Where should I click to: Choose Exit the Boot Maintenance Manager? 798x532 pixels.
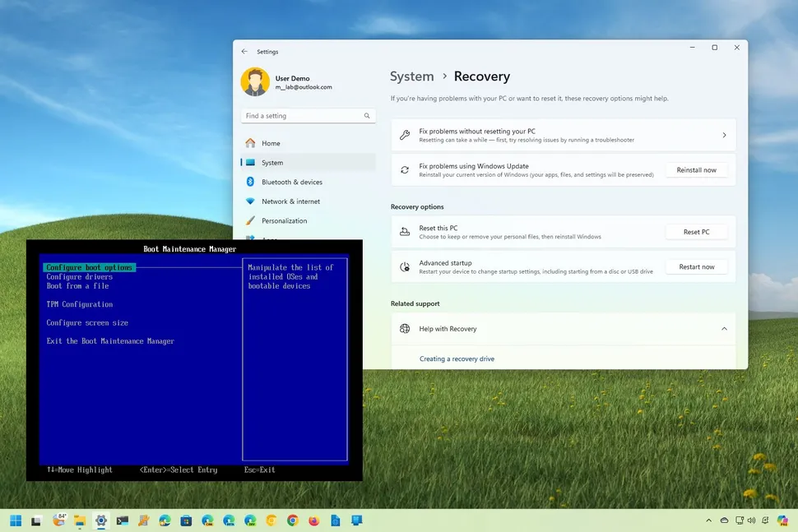(x=110, y=340)
